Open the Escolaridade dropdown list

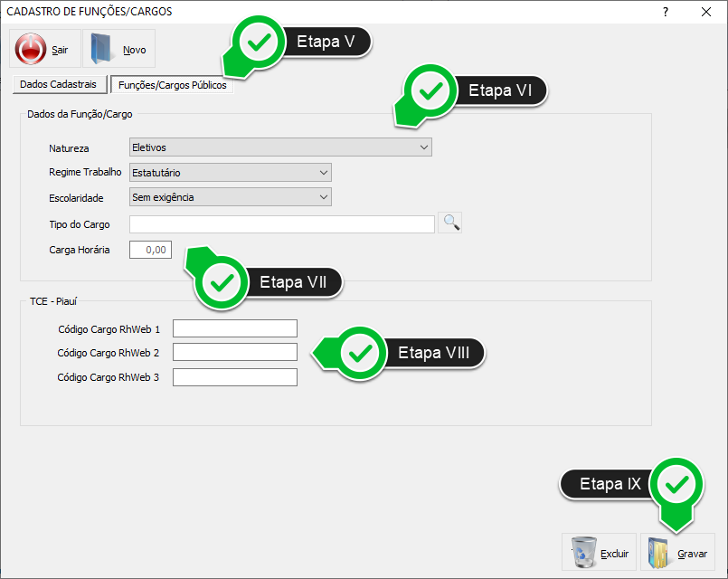click(x=230, y=197)
